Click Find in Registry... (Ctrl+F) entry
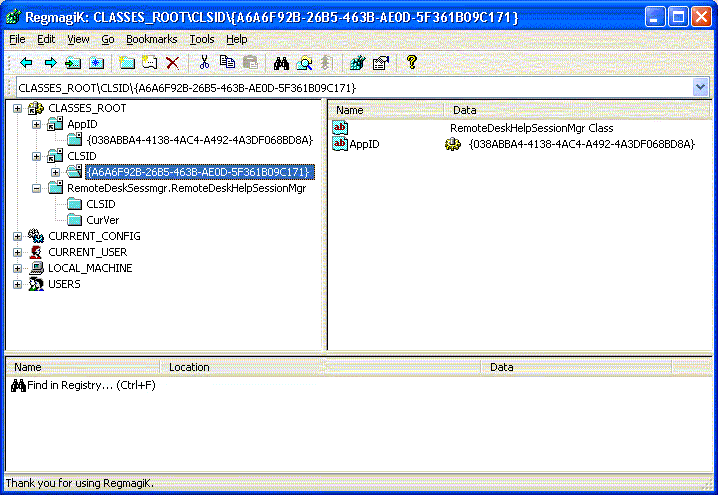Screen dimensions: 718x495 [91, 386]
